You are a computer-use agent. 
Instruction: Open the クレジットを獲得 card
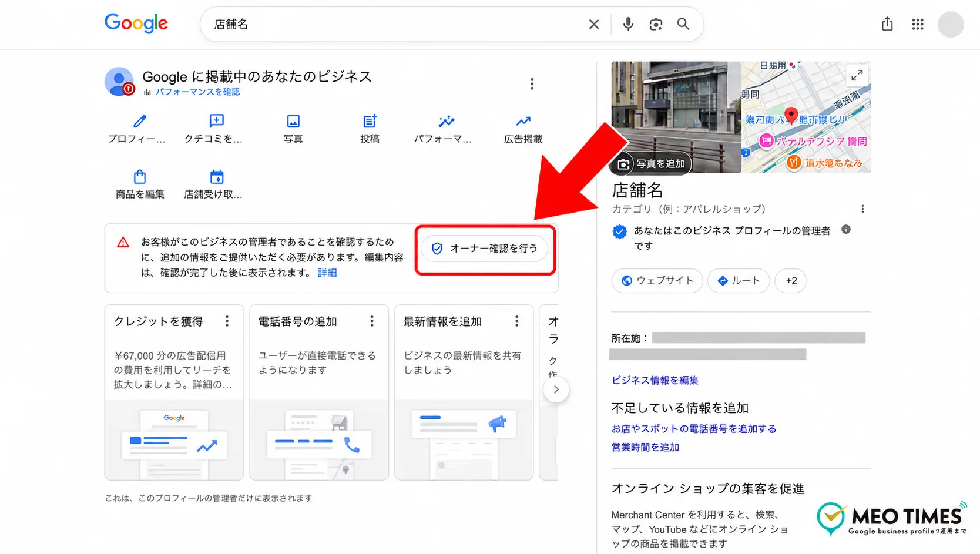click(174, 392)
